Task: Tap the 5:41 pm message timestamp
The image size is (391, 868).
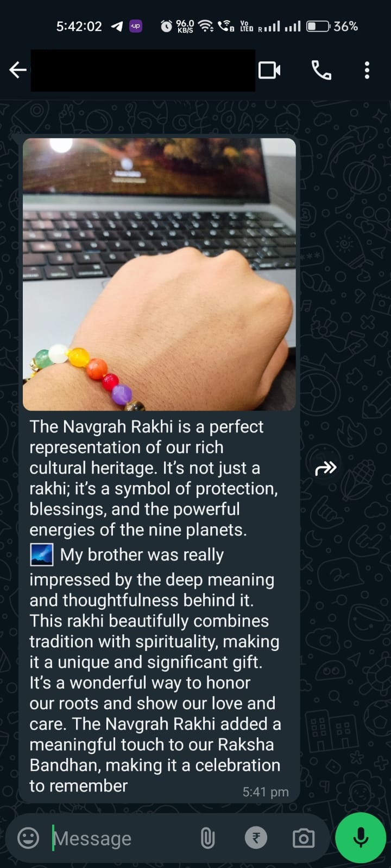Action: (266, 792)
